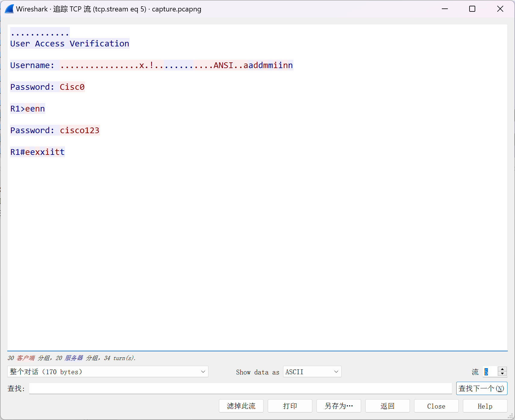Open the "Show data as" format dropdown

point(312,371)
